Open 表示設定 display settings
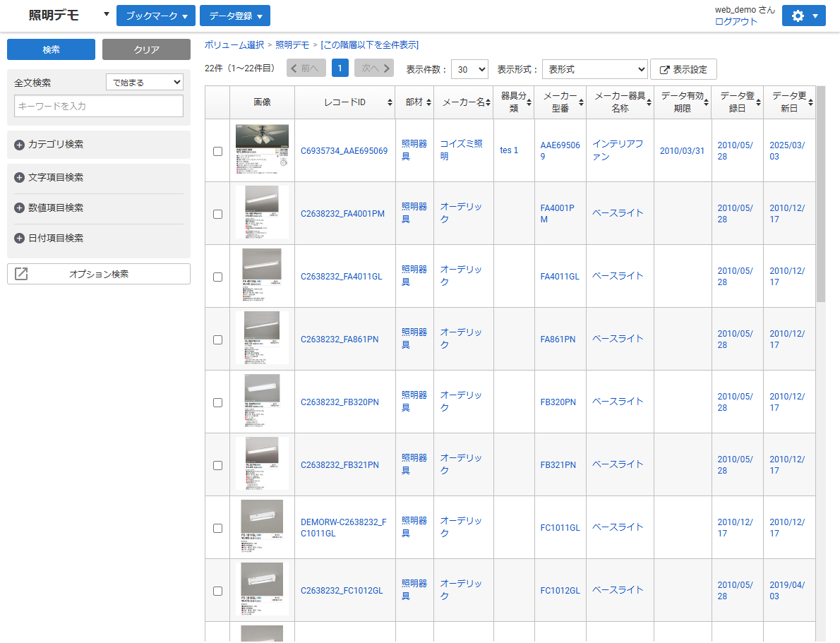This screenshot has height=643, width=840. pos(683,69)
